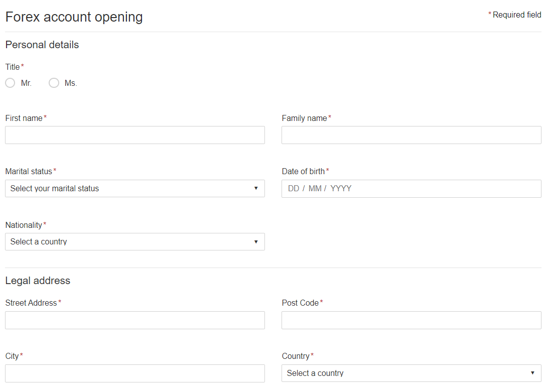
Task: Open the Nationality country dropdown
Action: pyautogui.click(x=135, y=241)
